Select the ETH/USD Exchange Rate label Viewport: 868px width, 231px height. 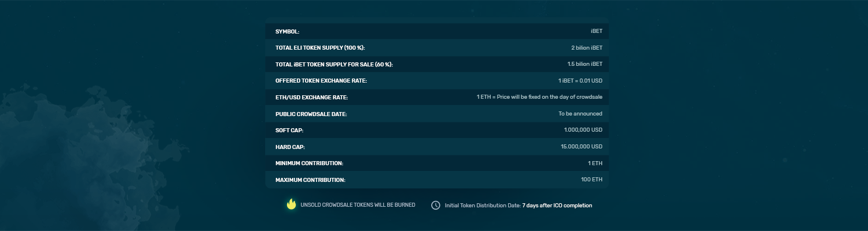312,98
